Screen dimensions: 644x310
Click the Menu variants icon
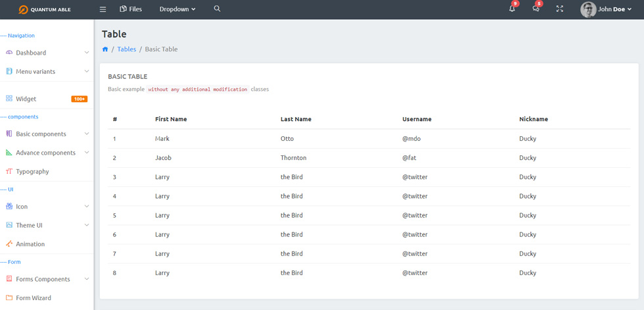click(9, 71)
